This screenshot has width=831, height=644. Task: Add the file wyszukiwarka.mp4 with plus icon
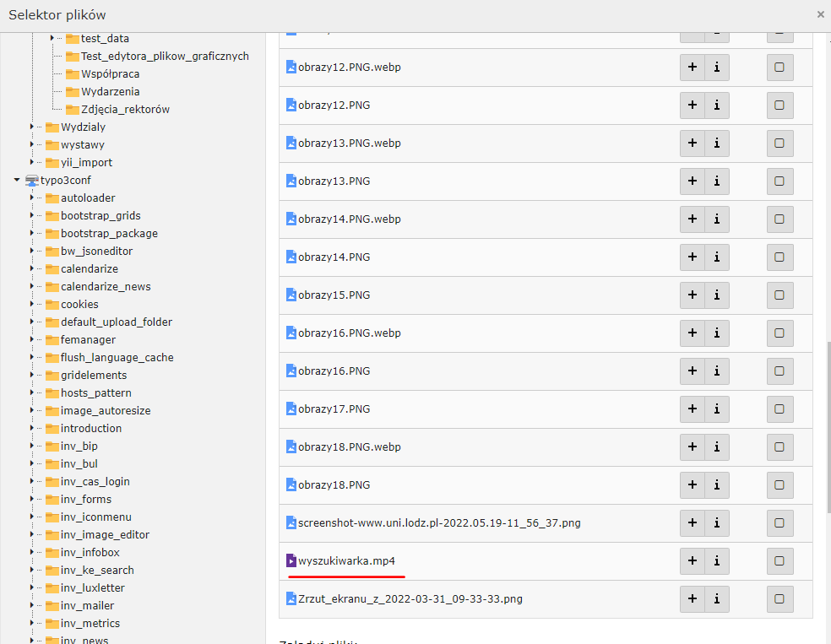692,561
